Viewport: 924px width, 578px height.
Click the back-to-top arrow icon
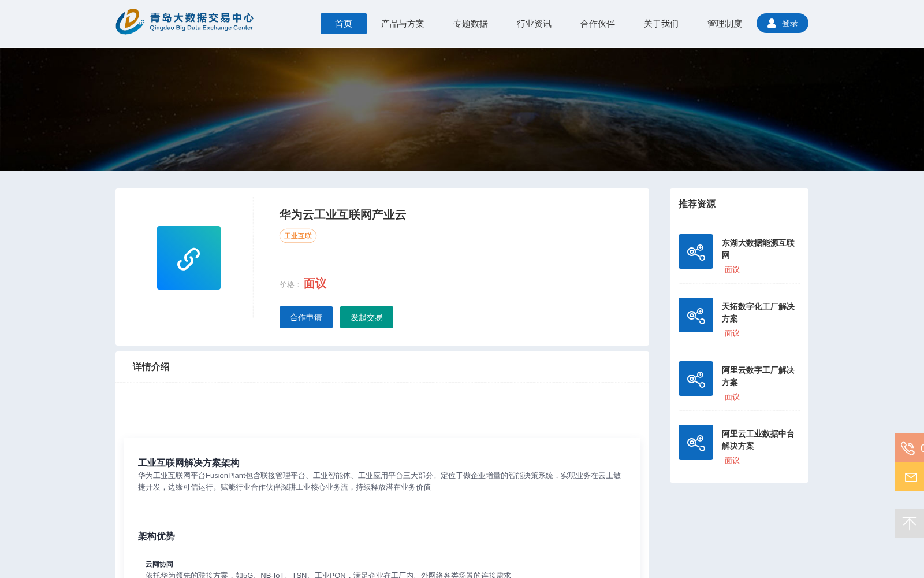point(910,523)
